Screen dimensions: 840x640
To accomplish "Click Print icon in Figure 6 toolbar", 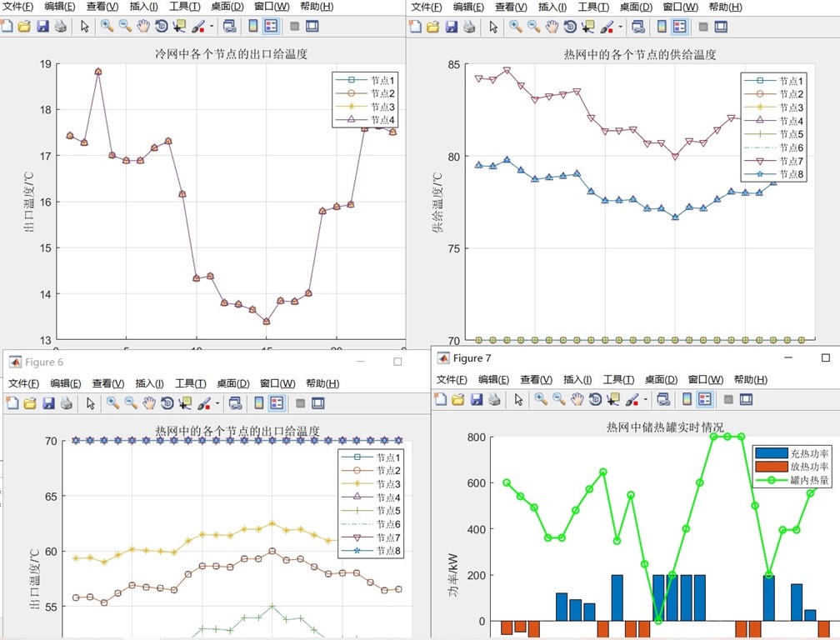I will pyautogui.click(x=67, y=402).
